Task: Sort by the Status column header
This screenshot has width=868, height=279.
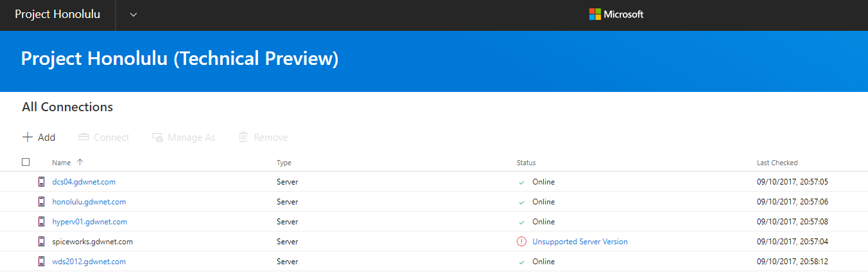Action: pyautogui.click(x=526, y=163)
